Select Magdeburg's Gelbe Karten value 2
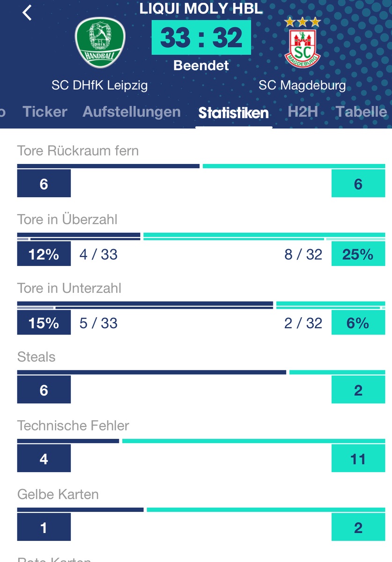This screenshot has height=562, width=392. click(358, 528)
